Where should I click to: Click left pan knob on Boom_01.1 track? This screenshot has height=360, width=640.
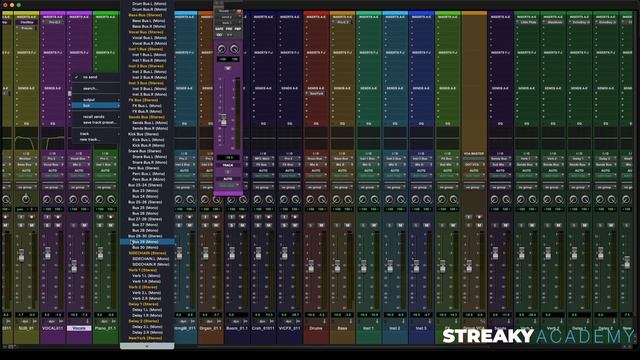click(231, 200)
